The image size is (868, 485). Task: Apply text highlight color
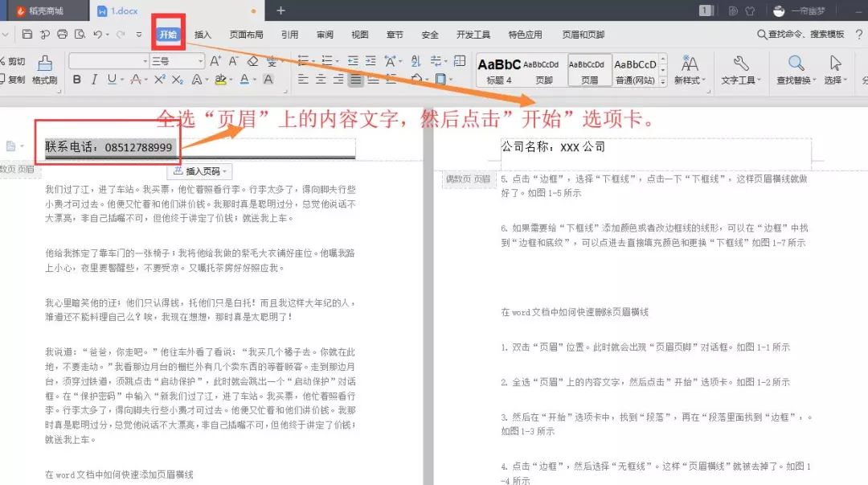pyautogui.click(x=220, y=80)
